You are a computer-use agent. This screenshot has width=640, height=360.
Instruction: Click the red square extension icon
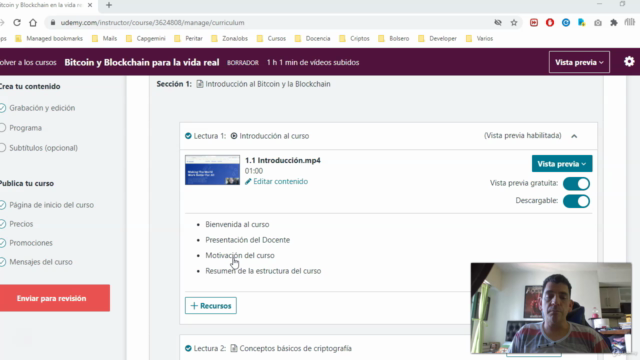534,23
